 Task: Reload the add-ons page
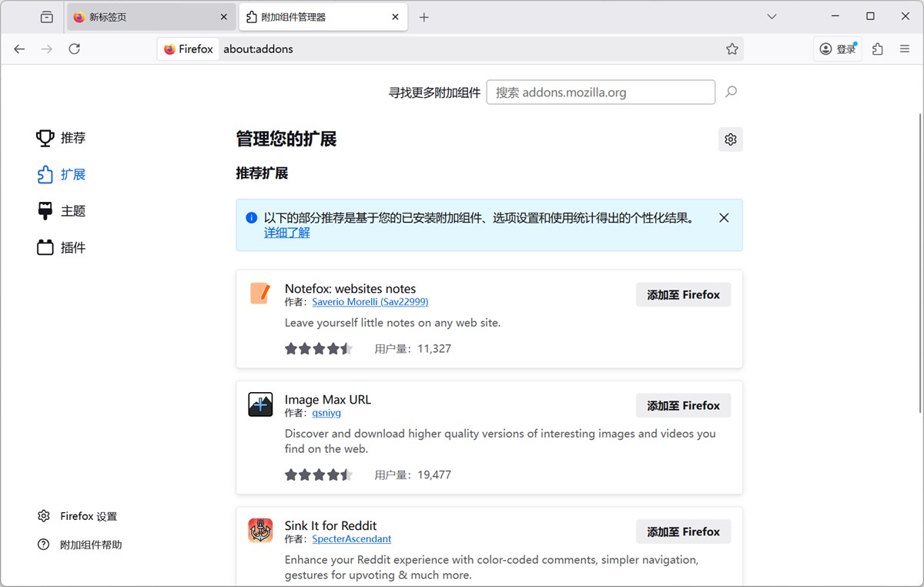[x=74, y=49]
